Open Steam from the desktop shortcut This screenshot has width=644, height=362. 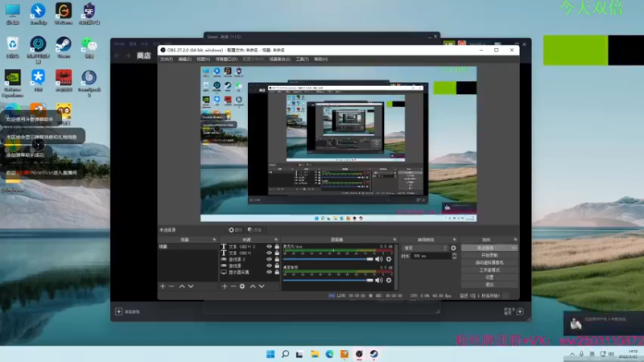click(64, 47)
